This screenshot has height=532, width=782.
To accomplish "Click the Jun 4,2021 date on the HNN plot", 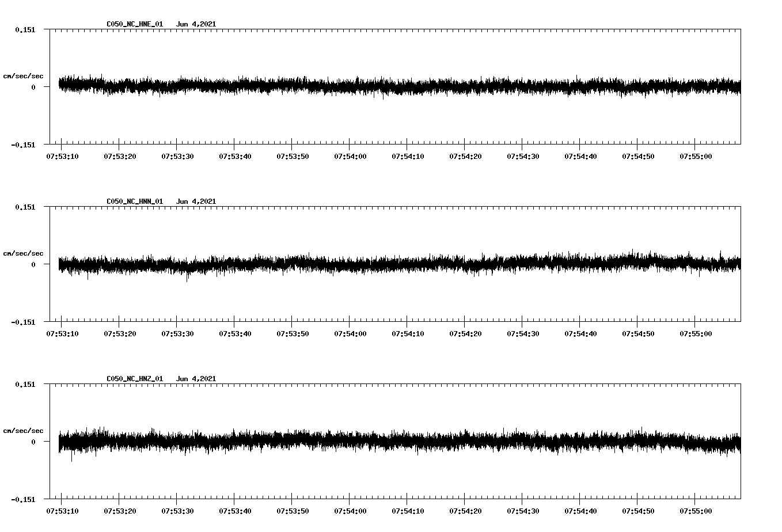I will [196, 202].
